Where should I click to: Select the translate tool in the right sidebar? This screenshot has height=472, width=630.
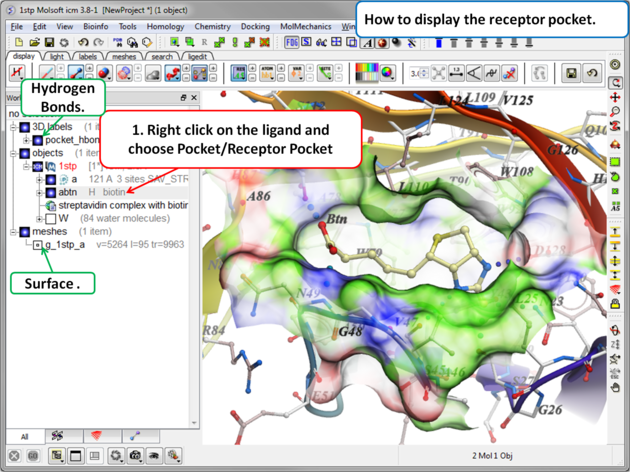tap(615, 97)
